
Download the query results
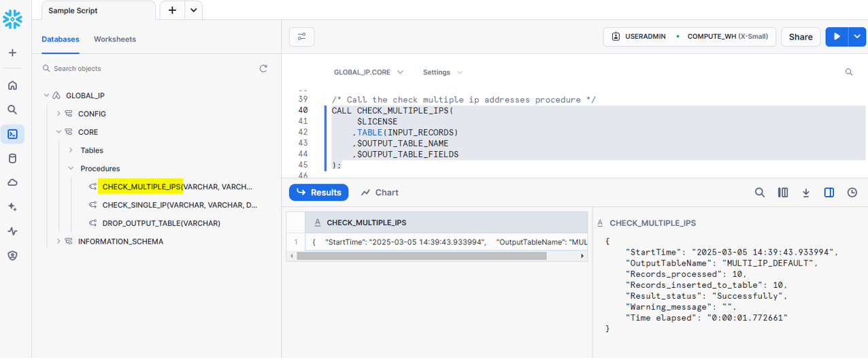tap(806, 193)
